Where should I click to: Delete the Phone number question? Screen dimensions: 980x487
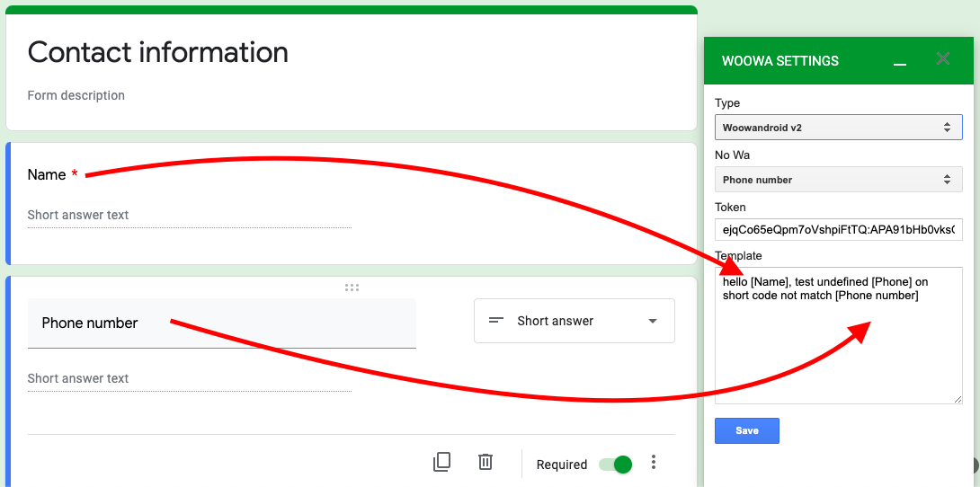(x=485, y=462)
